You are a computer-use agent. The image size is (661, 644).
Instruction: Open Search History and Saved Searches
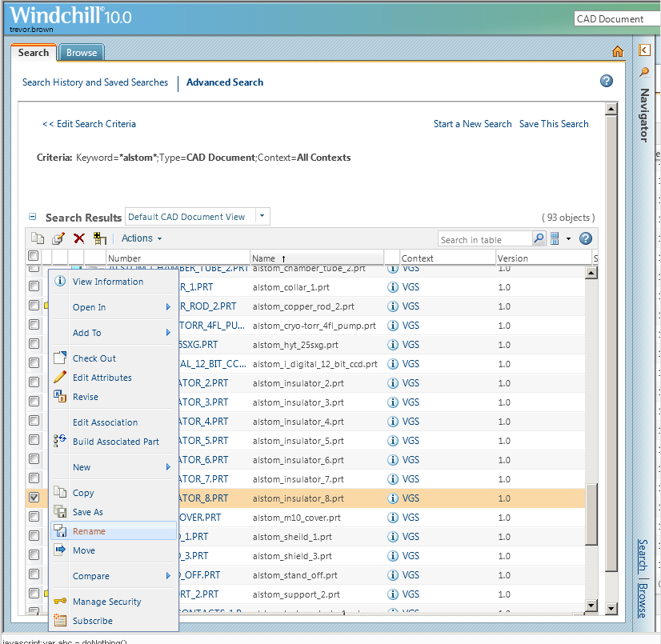pos(95,82)
